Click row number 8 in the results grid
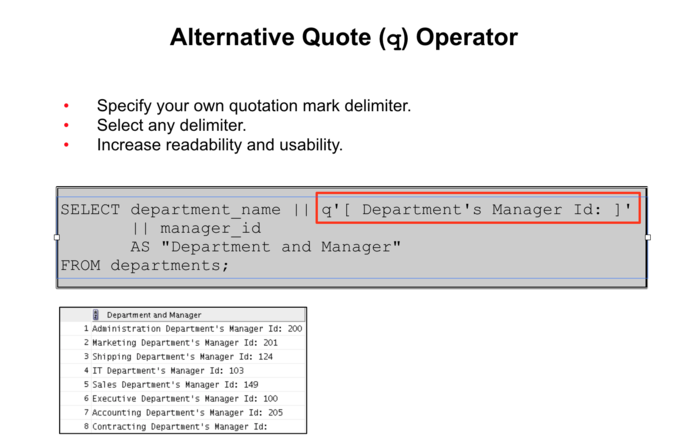This screenshot has width=700, height=444. point(86,427)
